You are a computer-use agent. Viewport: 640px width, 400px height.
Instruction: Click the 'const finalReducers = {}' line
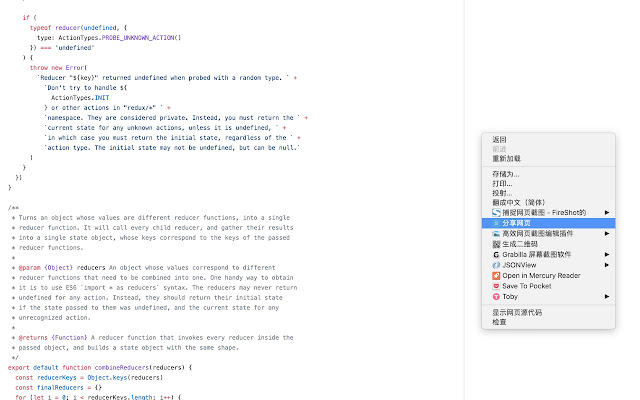[x=58, y=388]
